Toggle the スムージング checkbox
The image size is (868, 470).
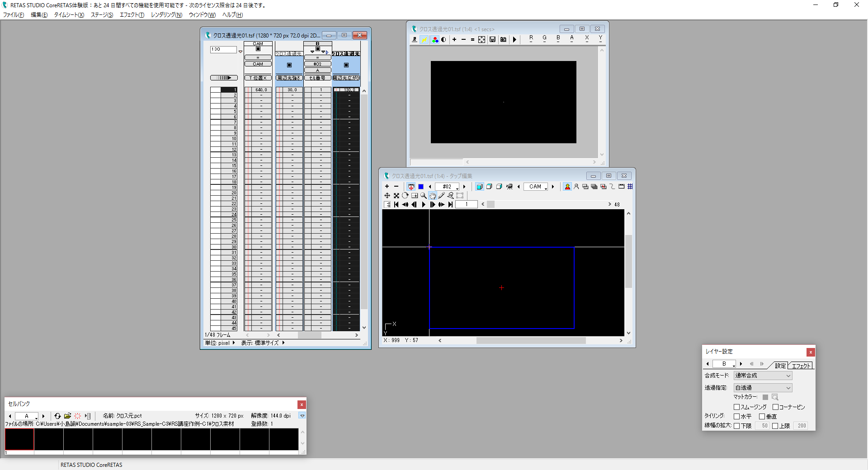tap(736, 407)
